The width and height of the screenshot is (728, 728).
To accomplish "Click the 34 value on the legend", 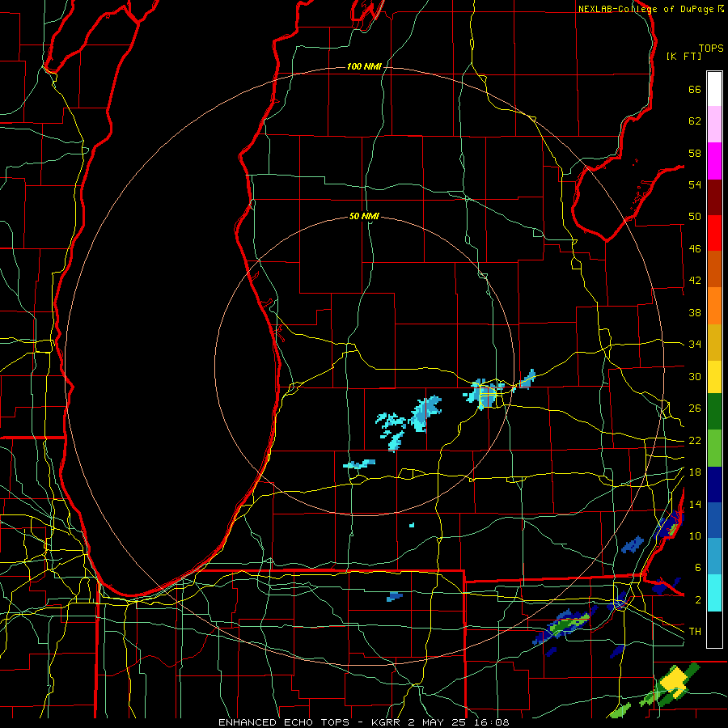I will 695,345.
